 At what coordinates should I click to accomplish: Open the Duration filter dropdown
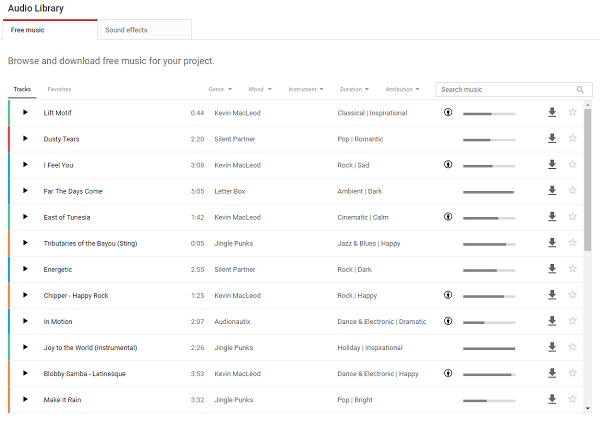click(x=354, y=89)
